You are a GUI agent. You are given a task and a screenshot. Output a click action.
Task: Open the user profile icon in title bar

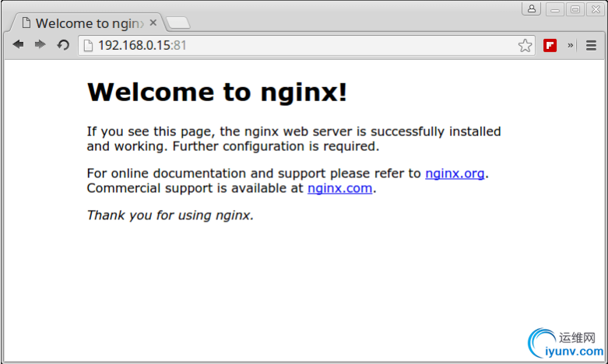click(532, 9)
